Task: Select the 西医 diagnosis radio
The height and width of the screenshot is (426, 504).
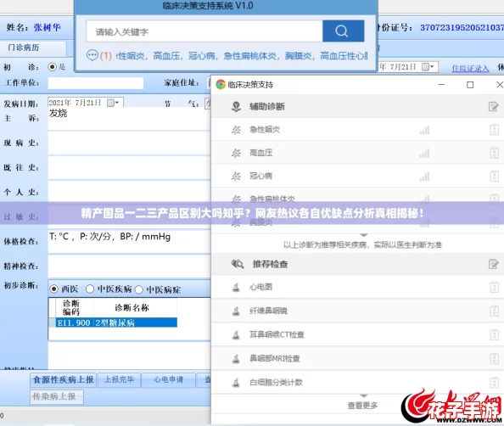Action: [x=53, y=289]
